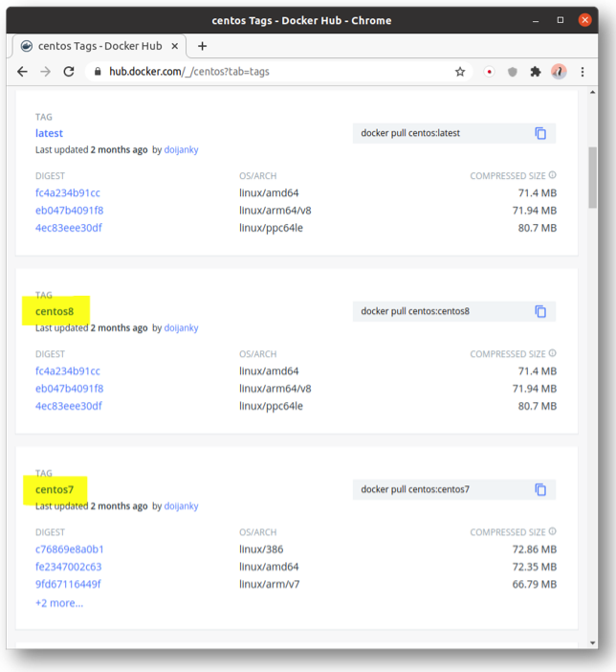Screen dimensions: 616x672
Task: View site info via the padlock icon
Action: (x=98, y=72)
